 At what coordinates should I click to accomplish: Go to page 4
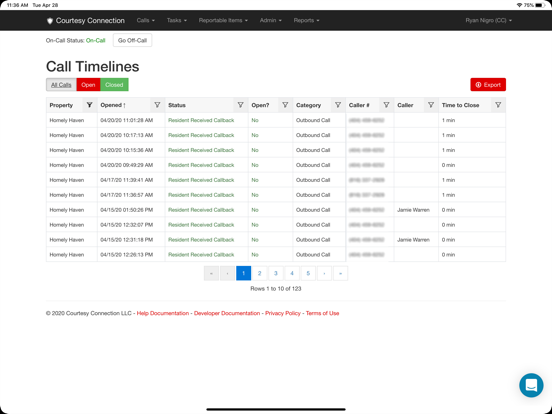tap(292, 273)
